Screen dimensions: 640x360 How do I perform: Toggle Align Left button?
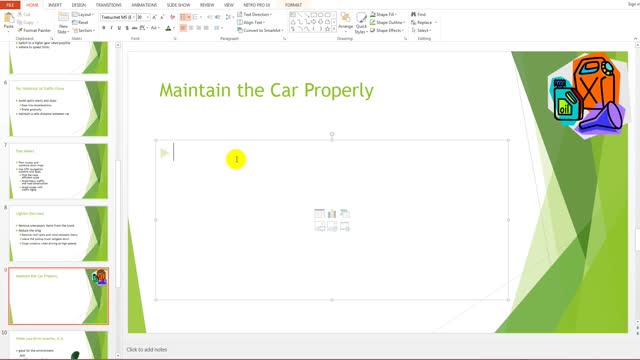pyautogui.click(x=183, y=28)
